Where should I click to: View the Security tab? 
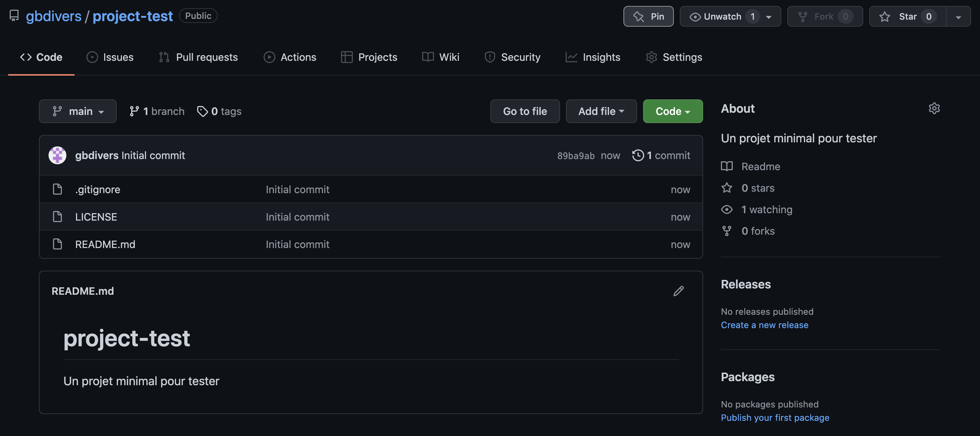pos(512,57)
